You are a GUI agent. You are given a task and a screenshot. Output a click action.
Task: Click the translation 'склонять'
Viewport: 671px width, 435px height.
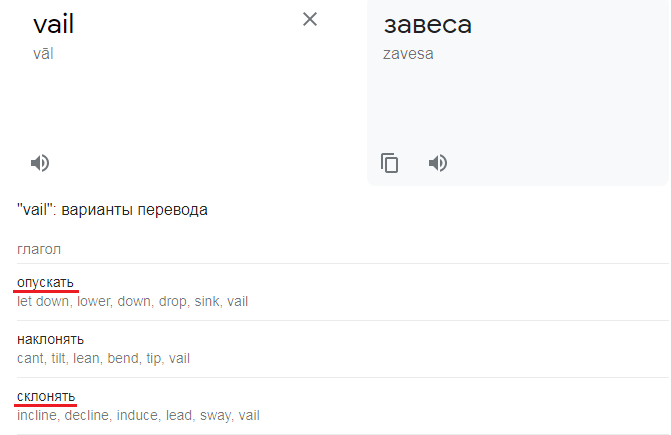46,397
